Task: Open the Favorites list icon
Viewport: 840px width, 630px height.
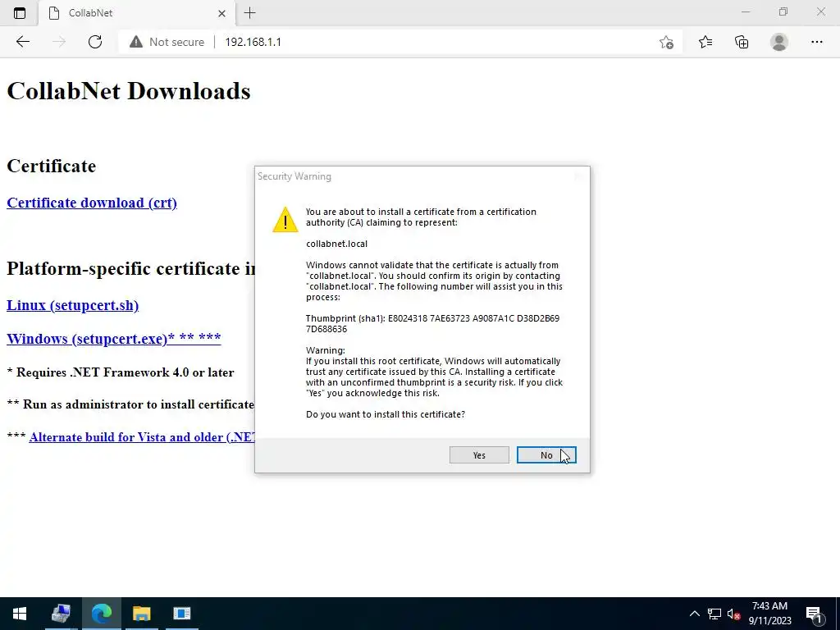Action: pyautogui.click(x=705, y=42)
